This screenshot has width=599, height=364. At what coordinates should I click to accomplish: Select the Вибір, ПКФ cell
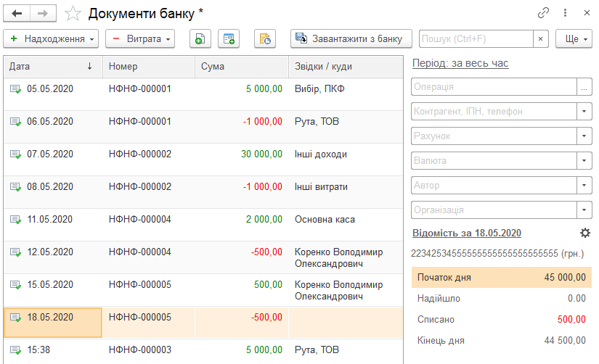(x=346, y=94)
